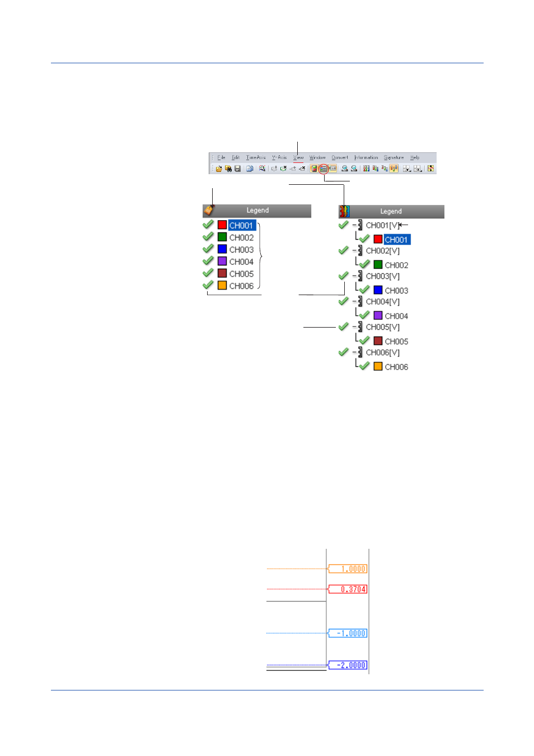Toggle CH003 checkmark in flat legend list
This screenshot has height=756, width=534.
(x=208, y=249)
